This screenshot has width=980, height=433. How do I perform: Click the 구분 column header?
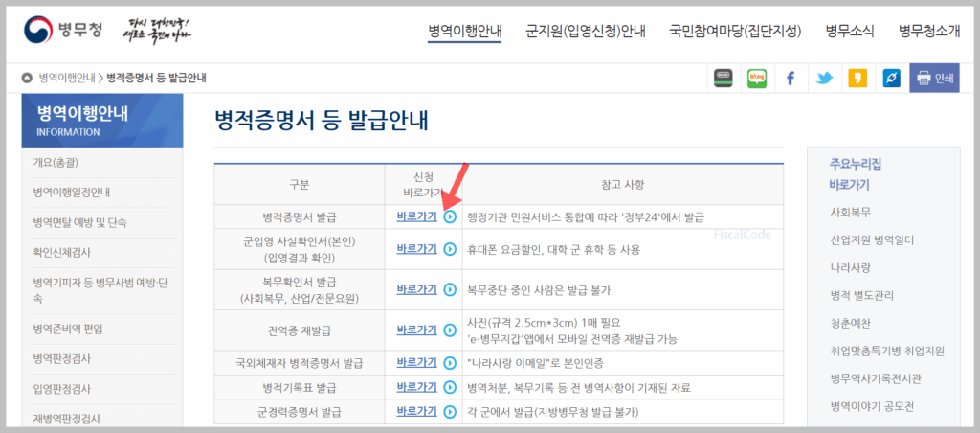pos(300,184)
